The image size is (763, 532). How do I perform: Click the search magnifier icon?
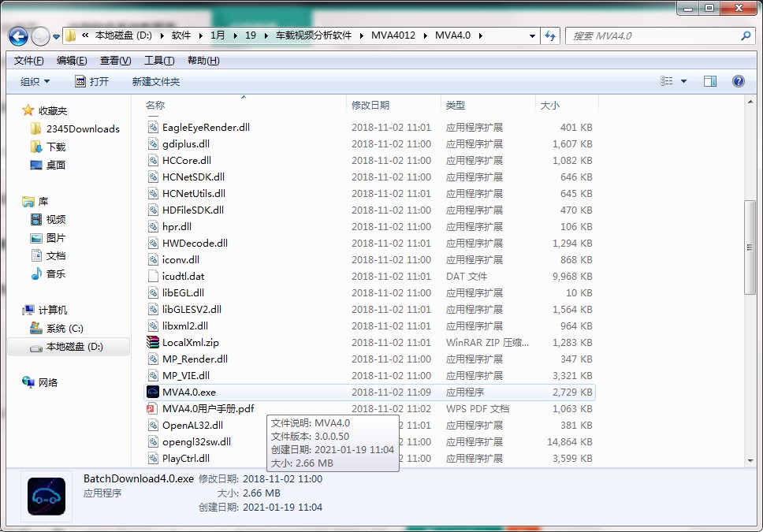(x=746, y=35)
